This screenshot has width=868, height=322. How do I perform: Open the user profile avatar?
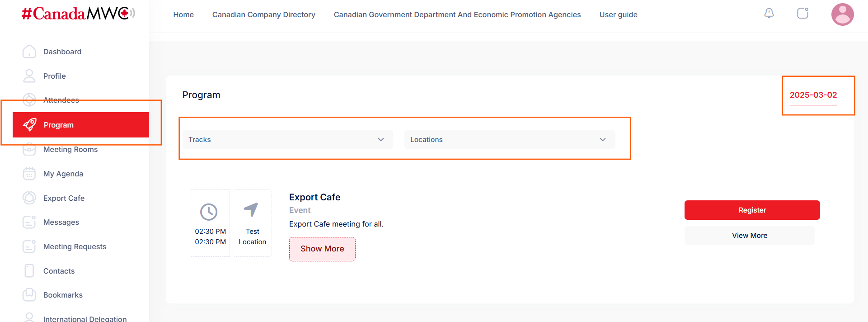842,14
